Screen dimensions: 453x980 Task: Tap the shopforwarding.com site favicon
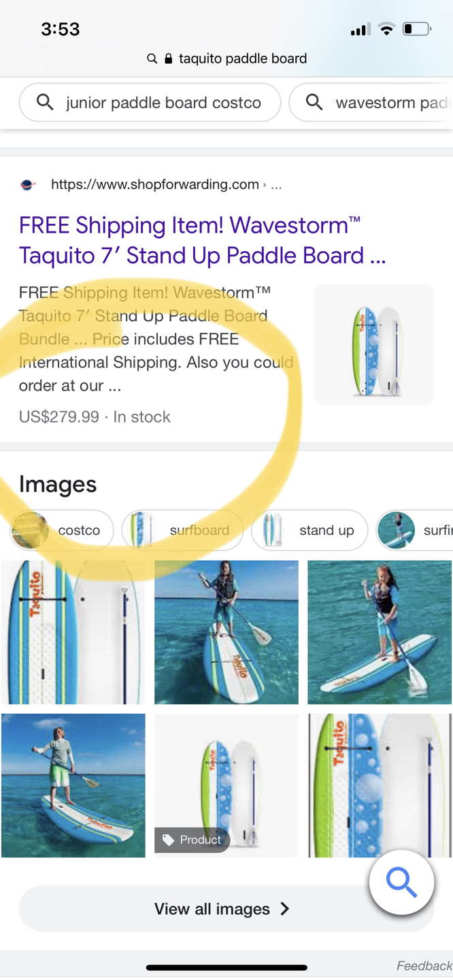tap(28, 184)
